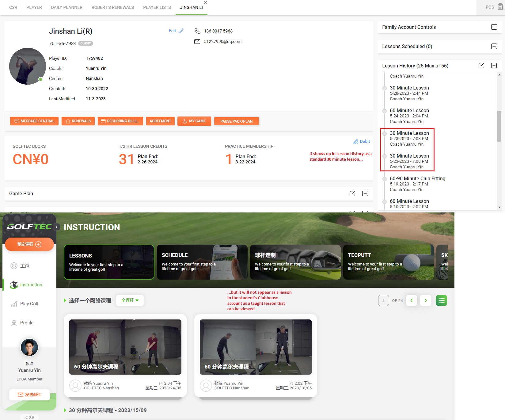
Task: Click the GOLFTEC logo in sidebar
Action: (29, 227)
